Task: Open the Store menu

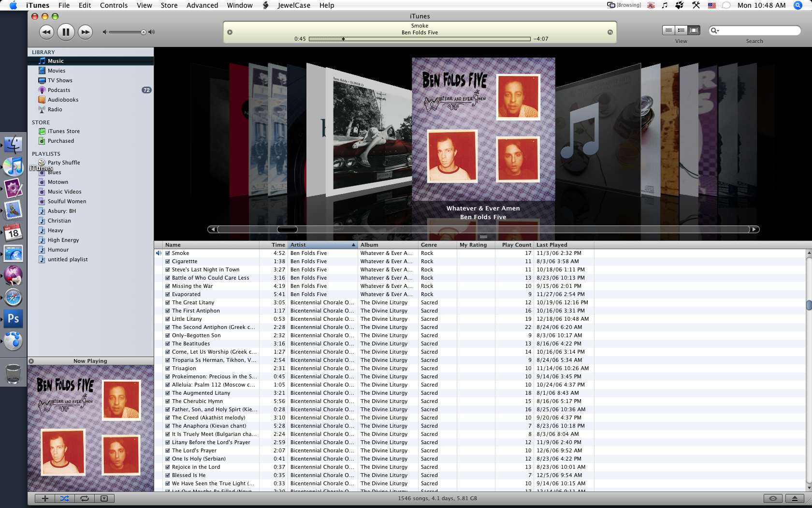Action: (169, 5)
